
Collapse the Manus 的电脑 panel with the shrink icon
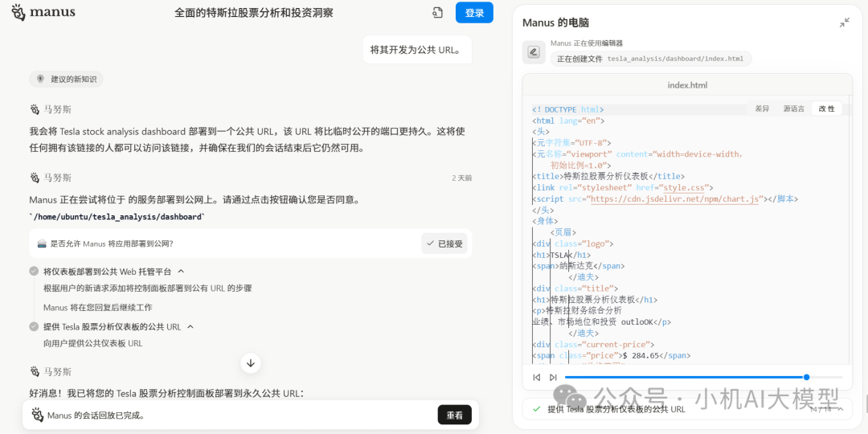pyautogui.click(x=844, y=23)
